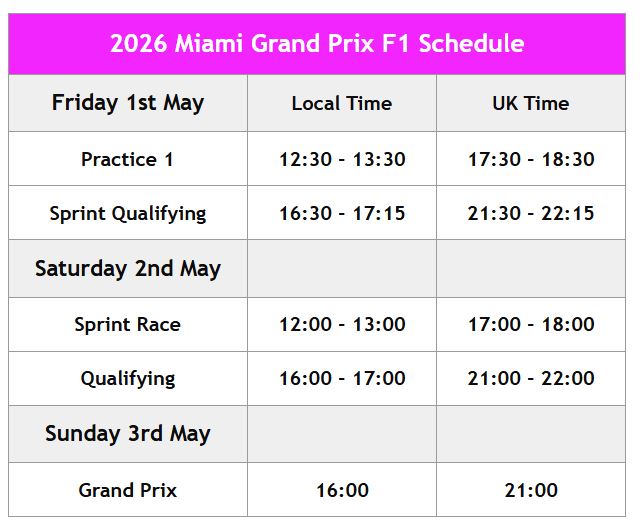
Task: Select the Sunday 3rd May header cell
Action: coord(128,434)
